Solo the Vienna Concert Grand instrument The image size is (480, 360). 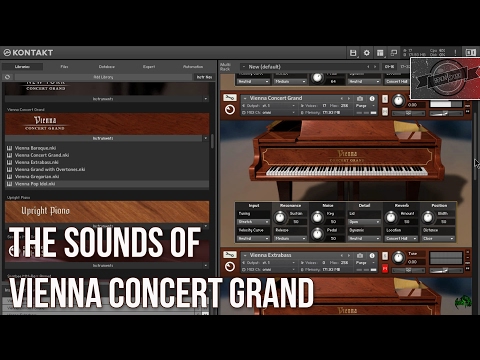(385, 99)
